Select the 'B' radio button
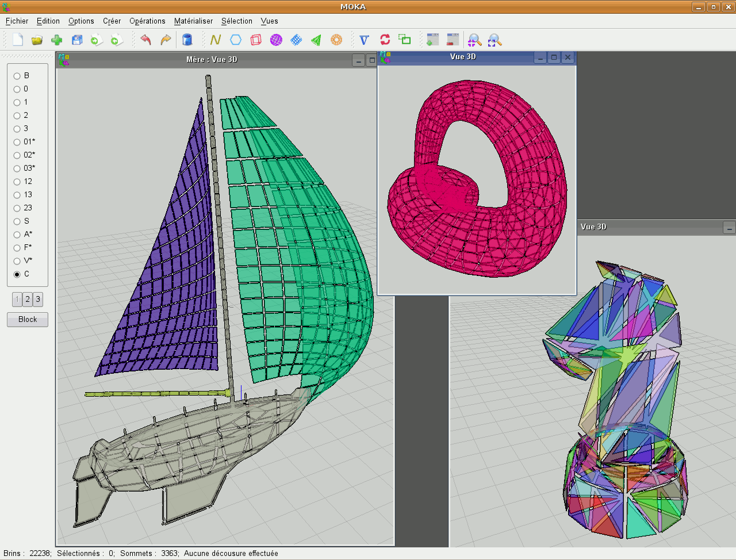Screen dimensions: 736x560 (17, 76)
